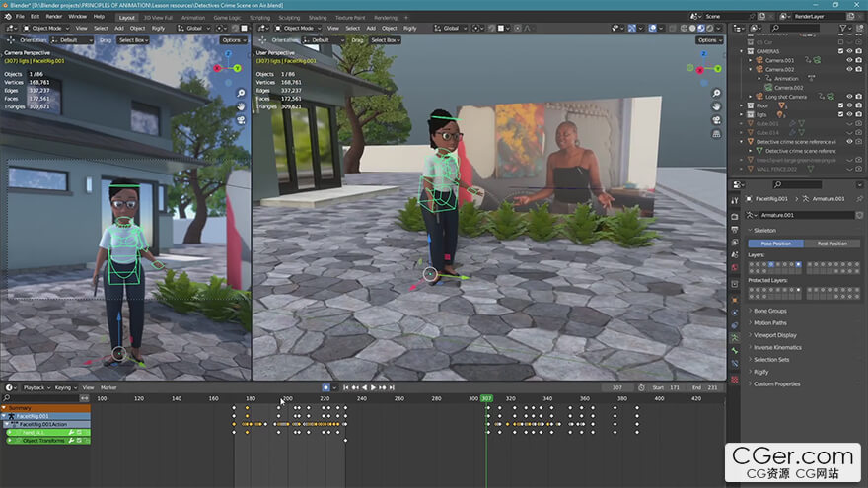The image size is (868, 488).
Task: Expand the Motion Paths panel
Action: pyautogui.click(x=769, y=322)
